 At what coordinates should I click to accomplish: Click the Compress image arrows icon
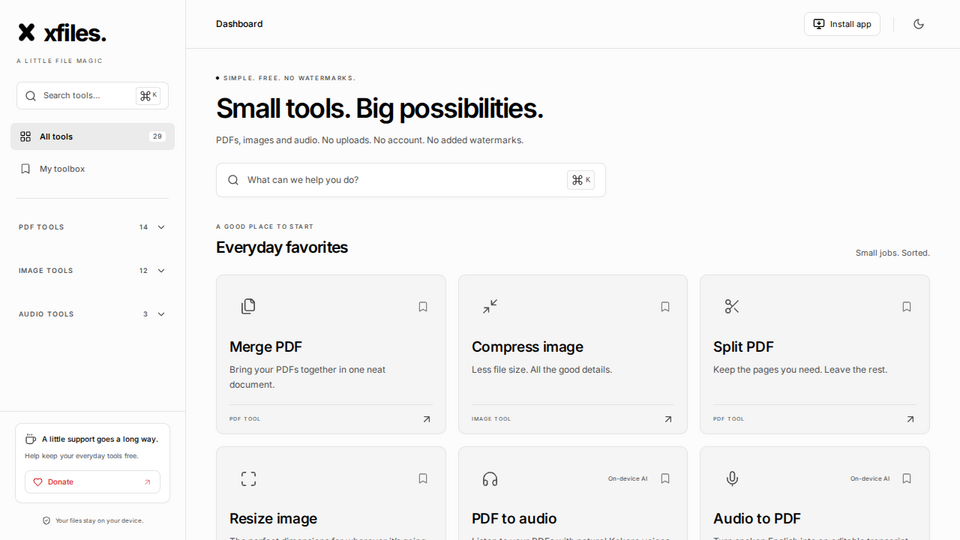pyautogui.click(x=490, y=306)
